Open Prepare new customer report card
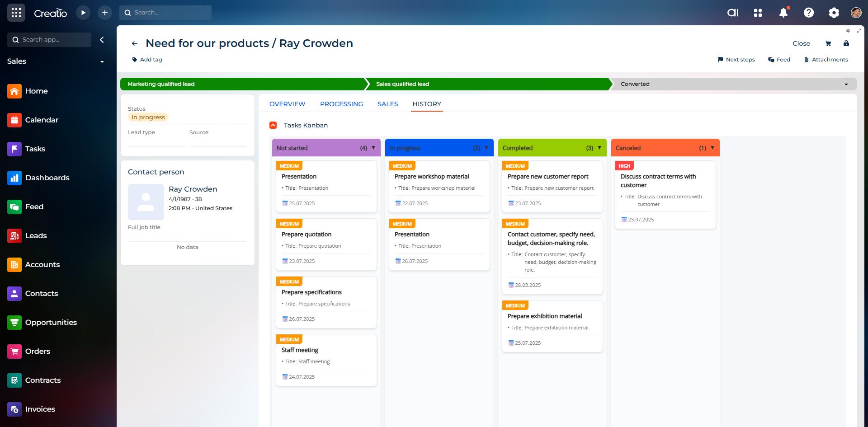The width and height of the screenshot is (868, 427). [x=552, y=187]
